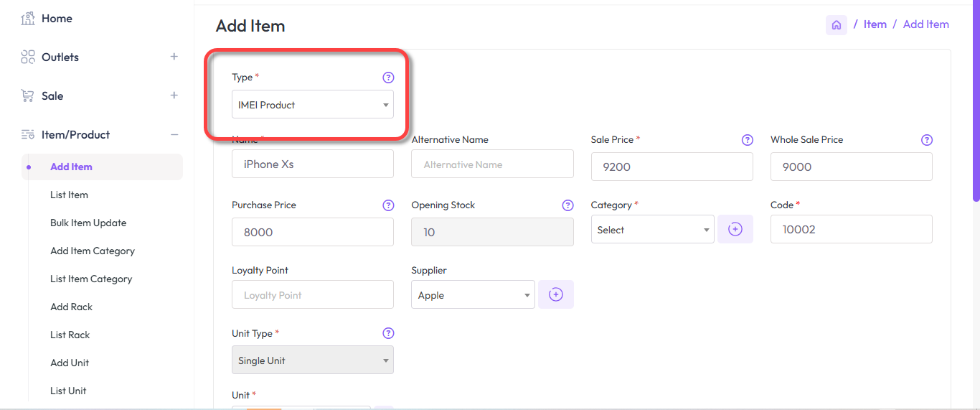This screenshot has height=410, width=980.
Task: Click the Alternative Name input field
Action: pyautogui.click(x=492, y=164)
